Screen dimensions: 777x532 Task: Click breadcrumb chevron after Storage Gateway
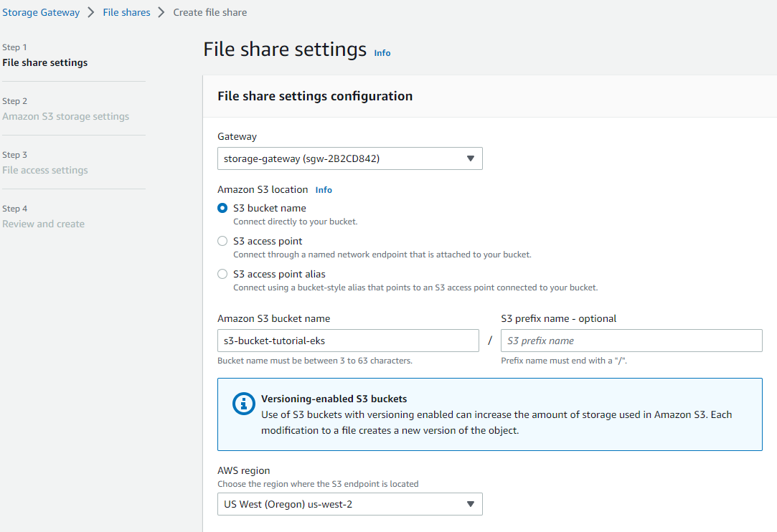91,12
